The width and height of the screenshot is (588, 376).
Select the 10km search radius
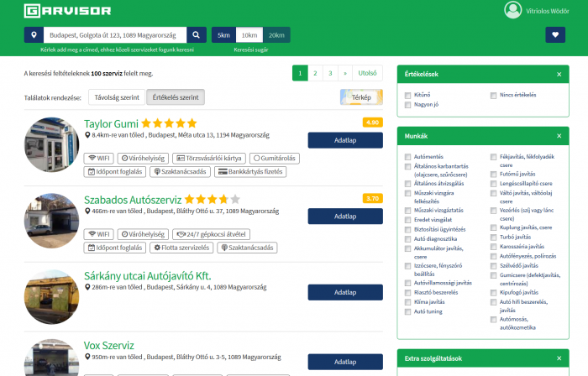pyautogui.click(x=249, y=35)
